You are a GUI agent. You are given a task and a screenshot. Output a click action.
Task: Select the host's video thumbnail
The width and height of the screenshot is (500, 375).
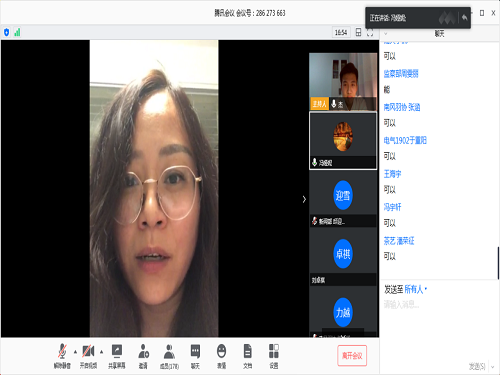click(343, 82)
